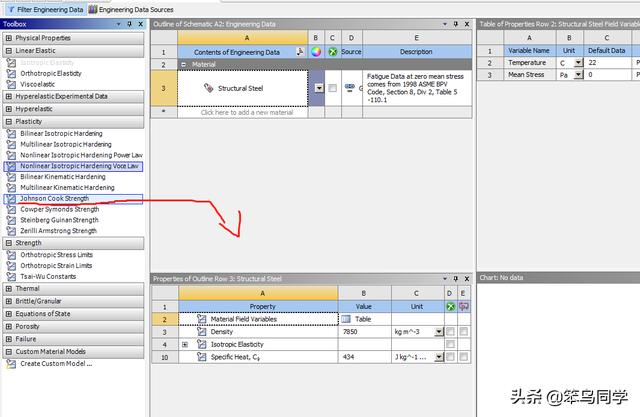Open the Material Field Variables Table icon
The height and width of the screenshot is (417, 640).
[x=345, y=318]
